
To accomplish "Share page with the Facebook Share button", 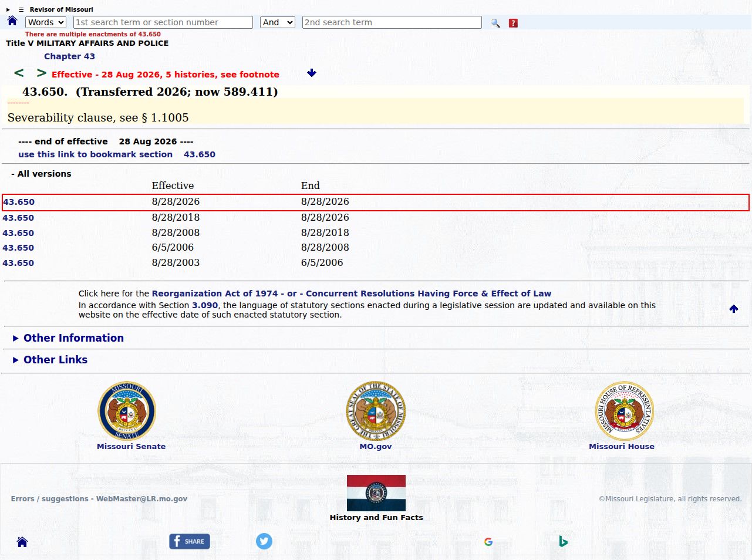I will [190, 541].
